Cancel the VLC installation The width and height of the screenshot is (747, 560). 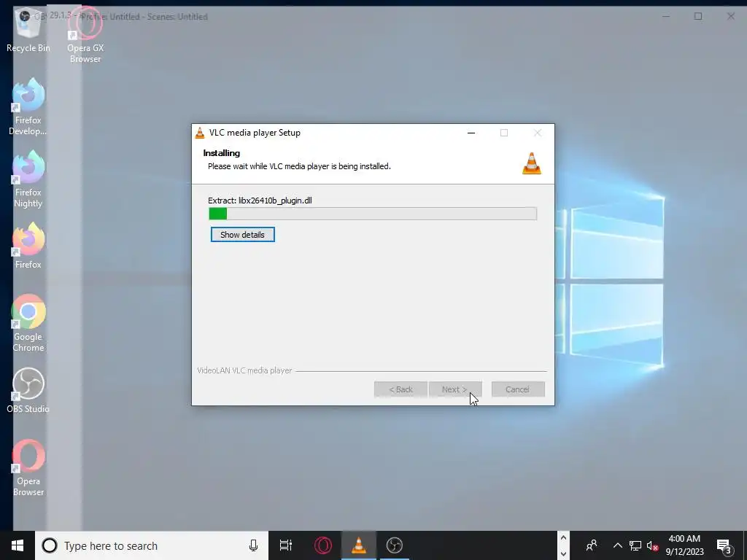(518, 389)
